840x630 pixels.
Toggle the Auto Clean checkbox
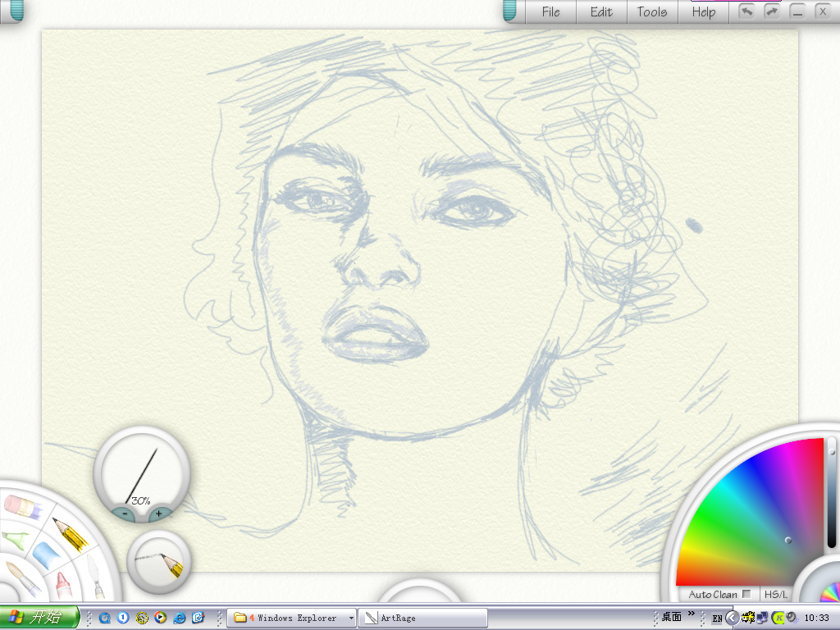tap(746, 594)
